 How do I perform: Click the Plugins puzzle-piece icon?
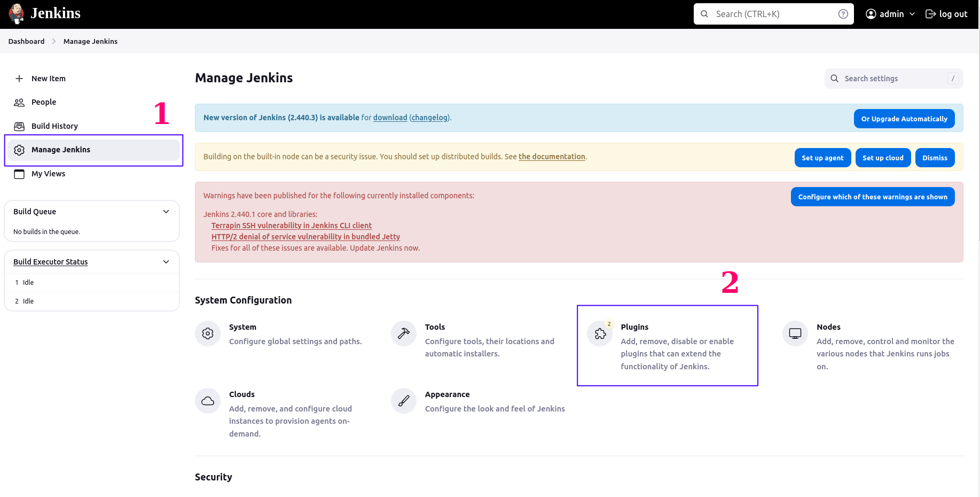pos(600,333)
